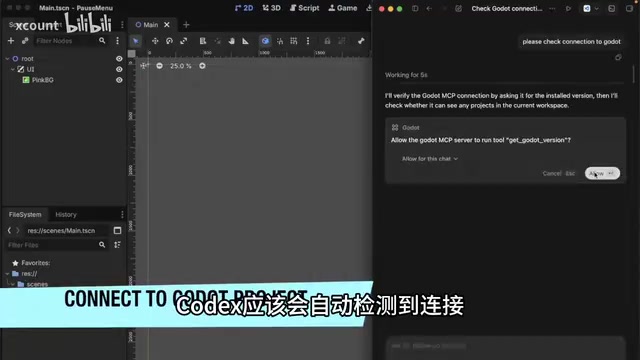Image resolution: width=640 pixels, height=360 pixels.
Task: Select the Scale Mode tool
Action: 184,41
